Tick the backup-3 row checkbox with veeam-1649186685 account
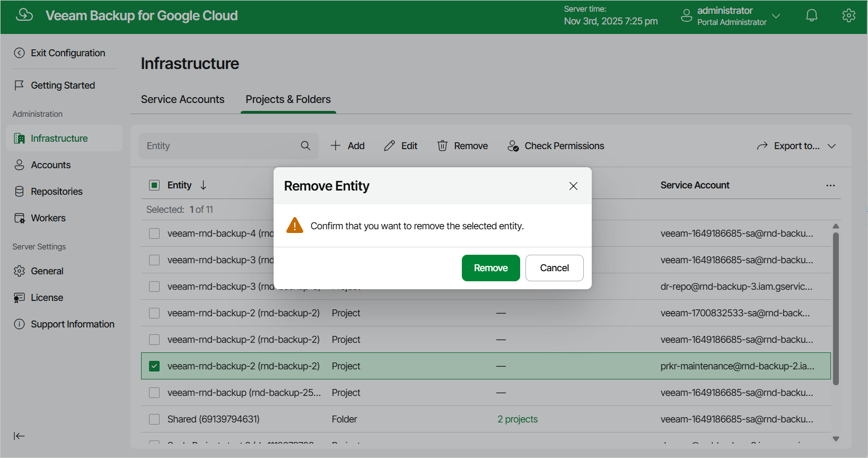Viewport: 868px width, 458px height. pos(154,260)
